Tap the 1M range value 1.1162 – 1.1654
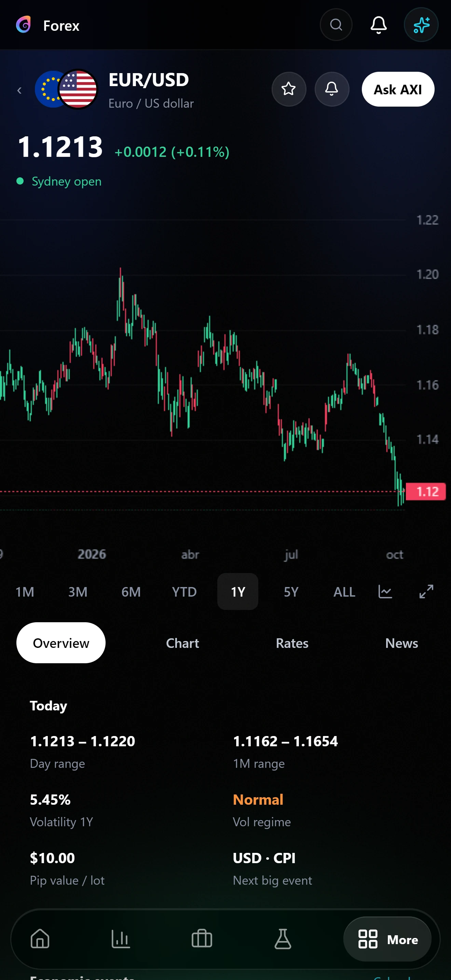 click(286, 741)
